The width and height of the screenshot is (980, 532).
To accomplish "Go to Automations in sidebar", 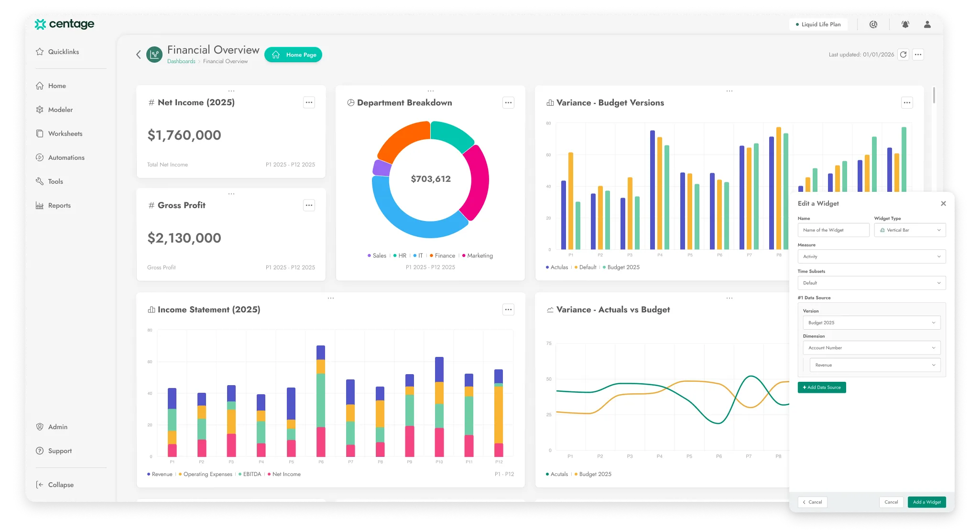I will [x=66, y=157].
